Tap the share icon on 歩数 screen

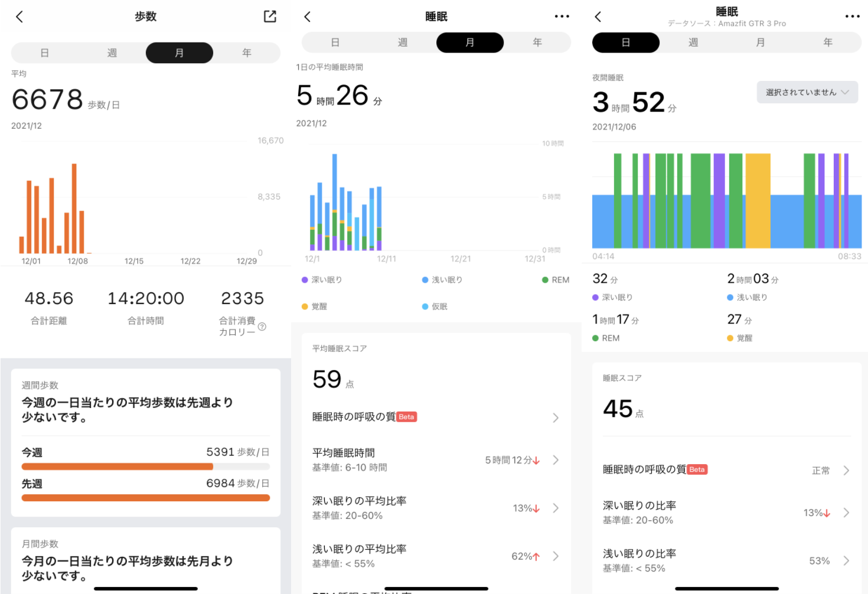click(x=270, y=17)
